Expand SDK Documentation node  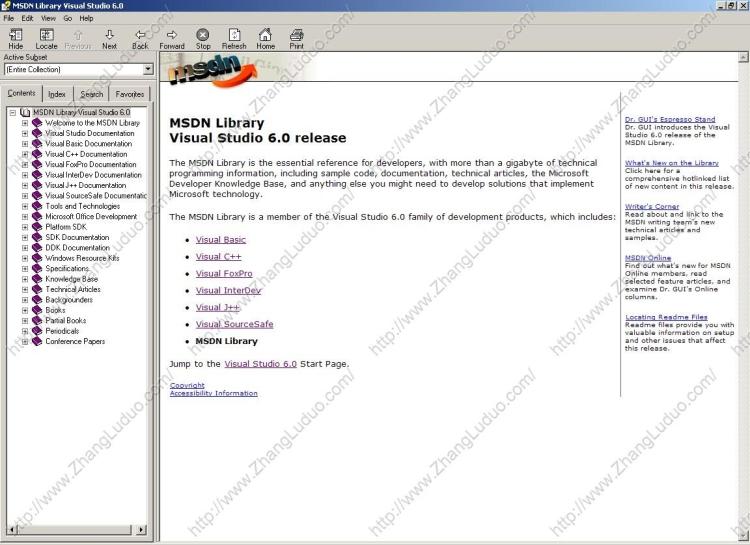[x=25, y=237]
